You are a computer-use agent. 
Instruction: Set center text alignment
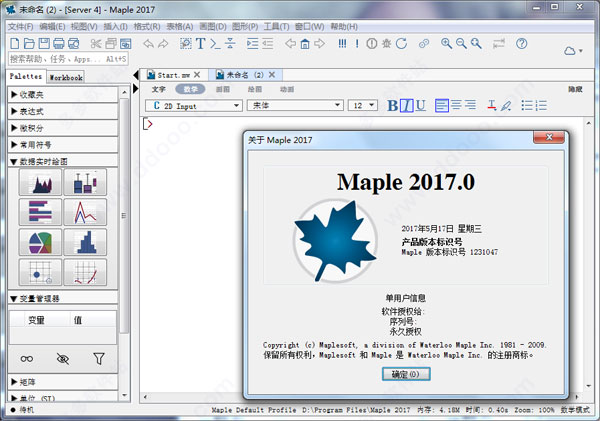click(456, 105)
